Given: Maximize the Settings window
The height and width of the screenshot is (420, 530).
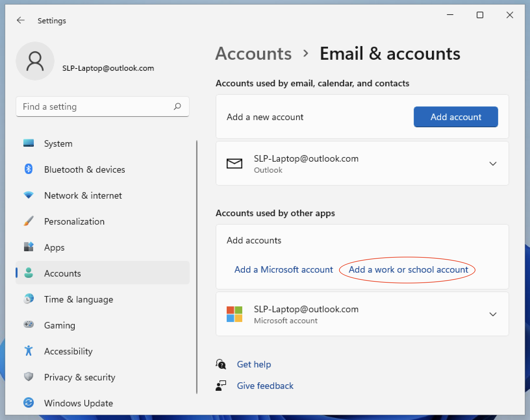Looking at the screenshot, I should [x=480, y=15].
